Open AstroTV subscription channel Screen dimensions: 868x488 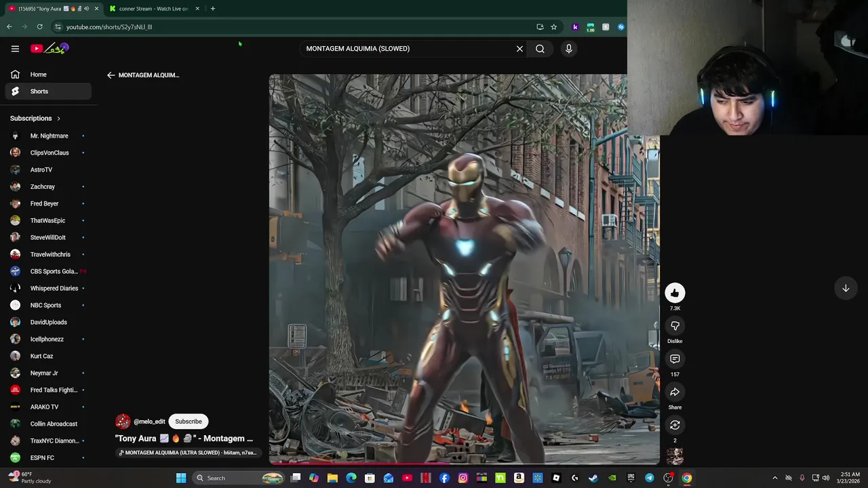[x=47, y=169]
